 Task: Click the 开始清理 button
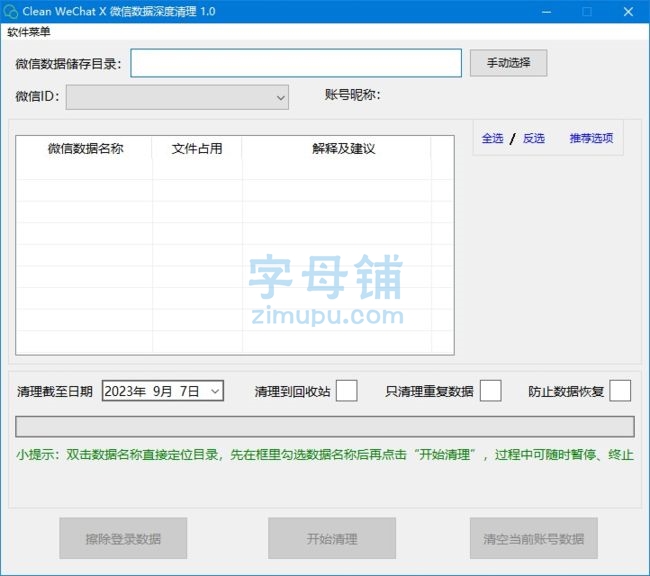tap(332, 538)
